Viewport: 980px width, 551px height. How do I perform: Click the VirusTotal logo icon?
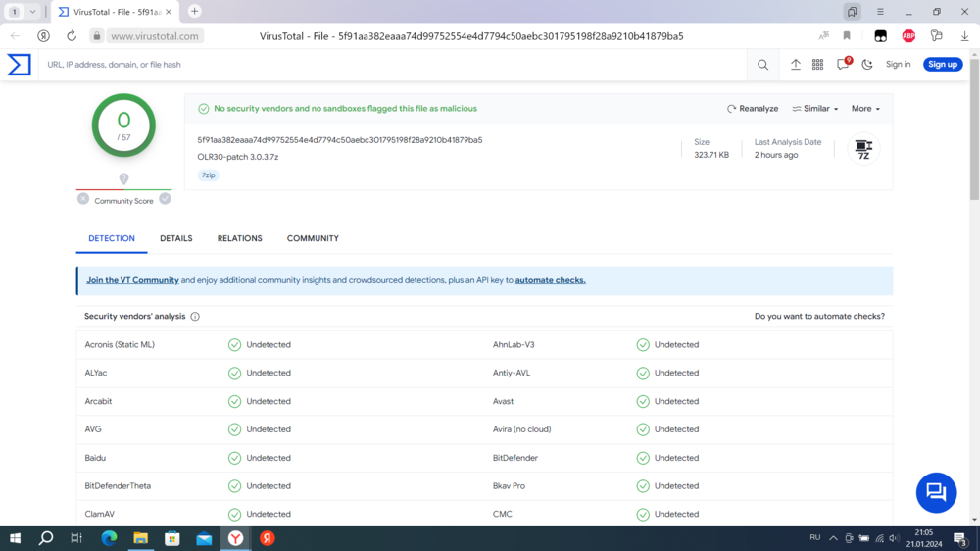pyautogui.click(x=19, y=65)
